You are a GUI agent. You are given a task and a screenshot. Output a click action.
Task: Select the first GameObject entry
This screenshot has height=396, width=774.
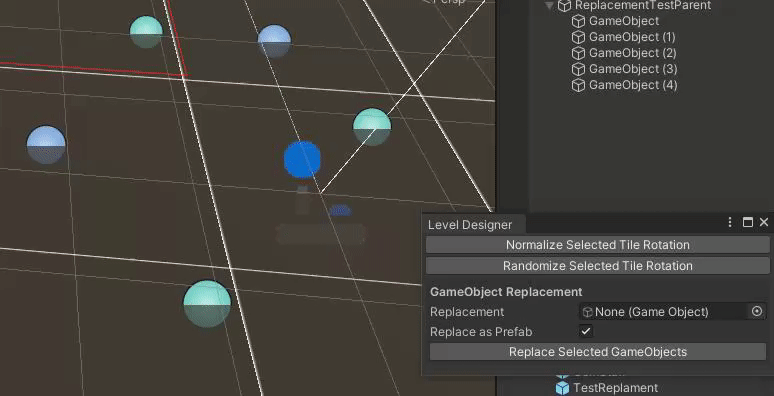click(623, 21)
